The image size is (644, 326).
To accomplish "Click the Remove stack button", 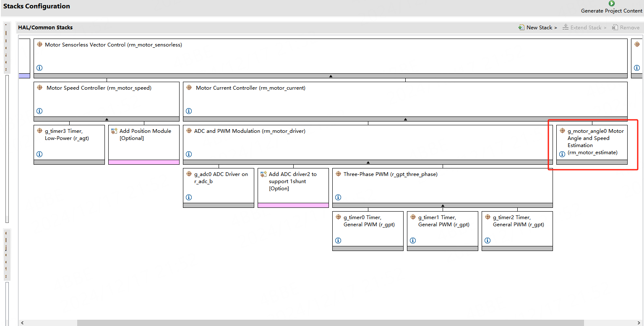I will [626, 28].
